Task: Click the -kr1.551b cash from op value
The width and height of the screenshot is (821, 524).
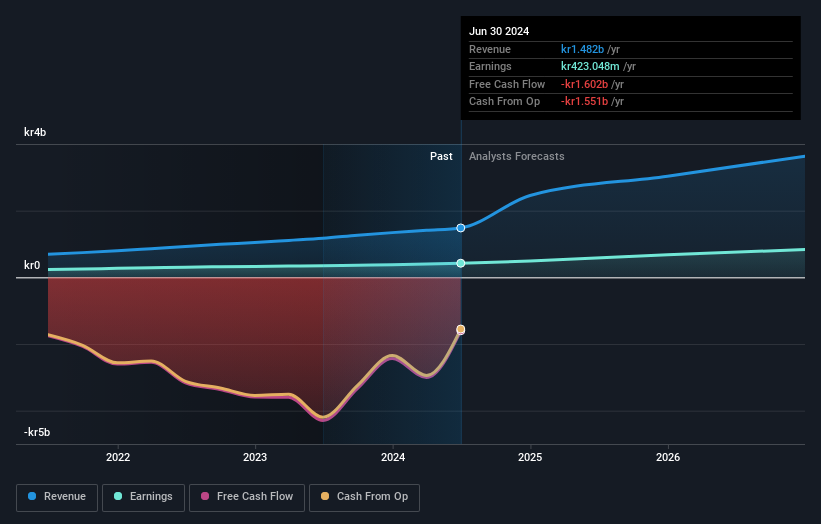Action: click(584, 102)
